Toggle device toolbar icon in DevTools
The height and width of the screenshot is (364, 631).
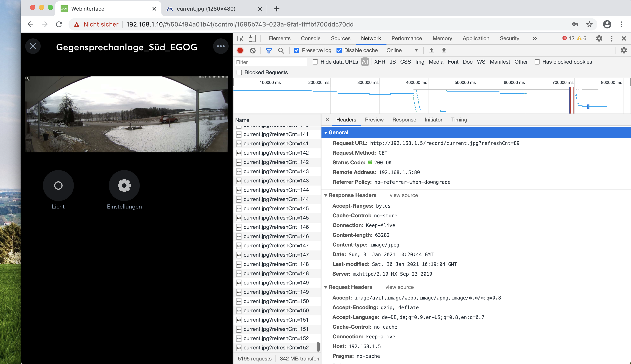pos(252,38)
